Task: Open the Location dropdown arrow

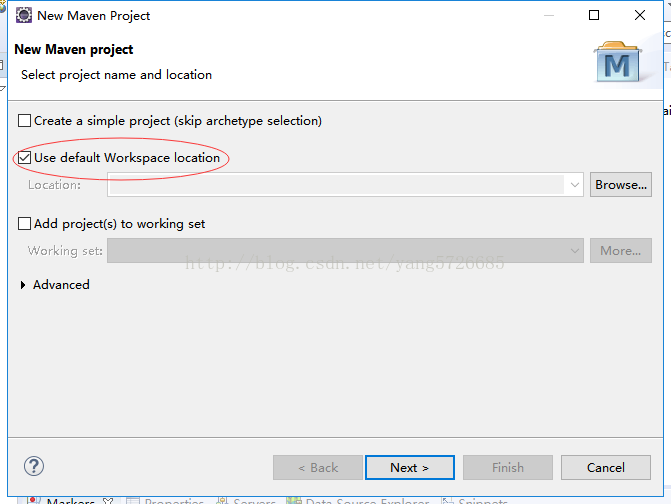Action: click(574, 185)
